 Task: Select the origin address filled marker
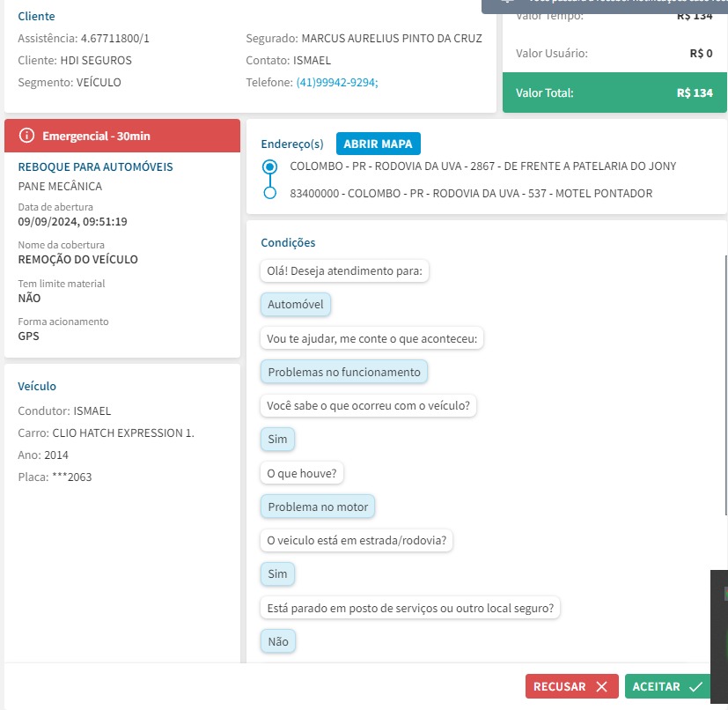270,166
